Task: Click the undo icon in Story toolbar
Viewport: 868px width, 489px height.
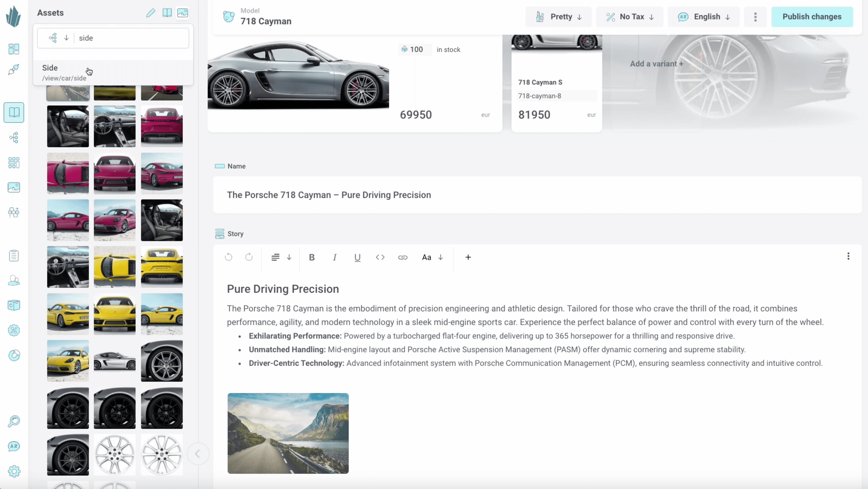Action: coord(228,257)
